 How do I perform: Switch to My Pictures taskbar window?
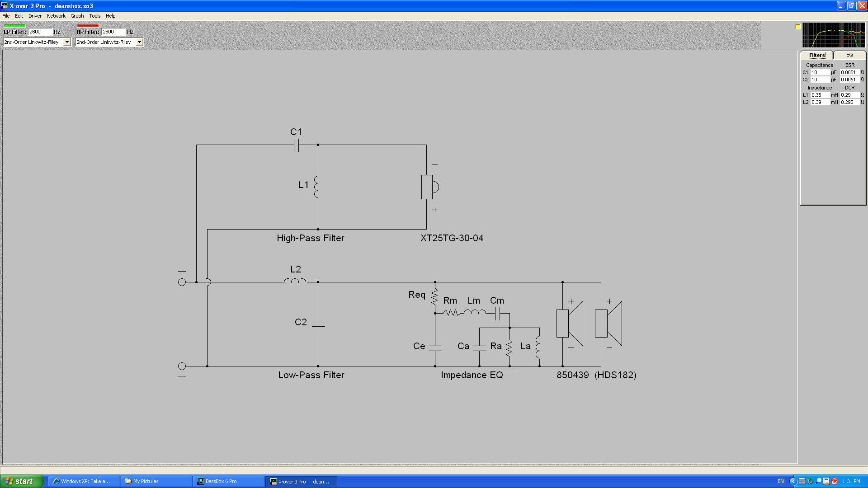[x=156, y=481]
